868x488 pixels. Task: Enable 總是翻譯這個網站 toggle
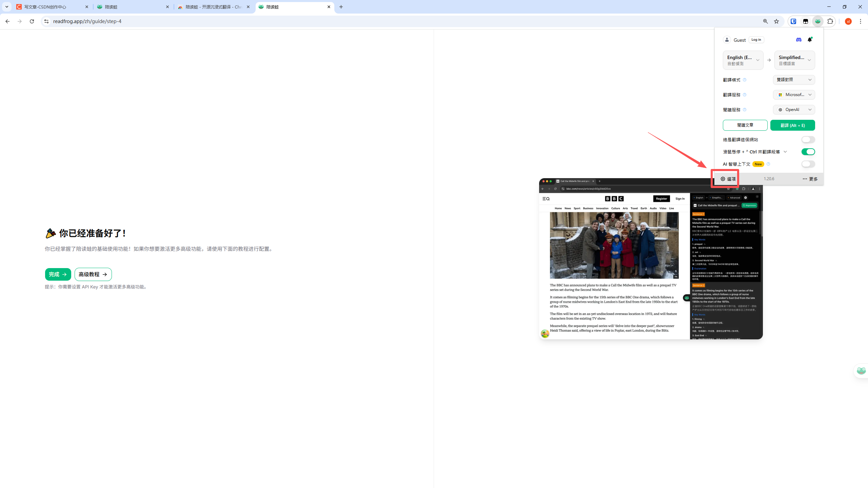click(808, 139)
